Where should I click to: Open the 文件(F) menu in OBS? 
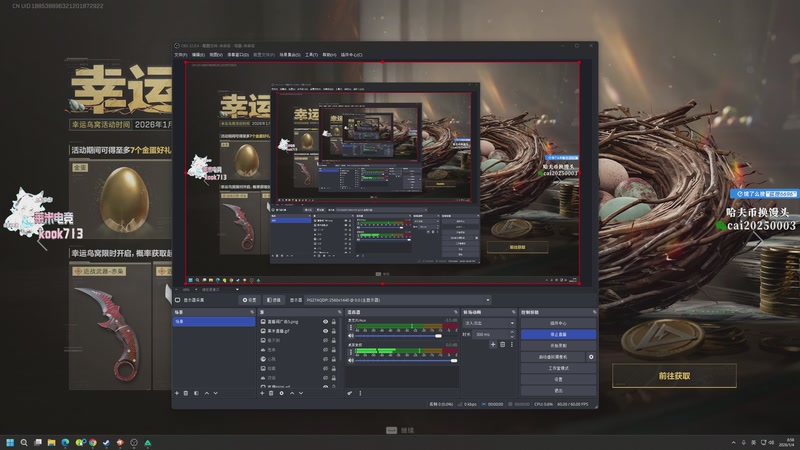[x=181, y=55]
